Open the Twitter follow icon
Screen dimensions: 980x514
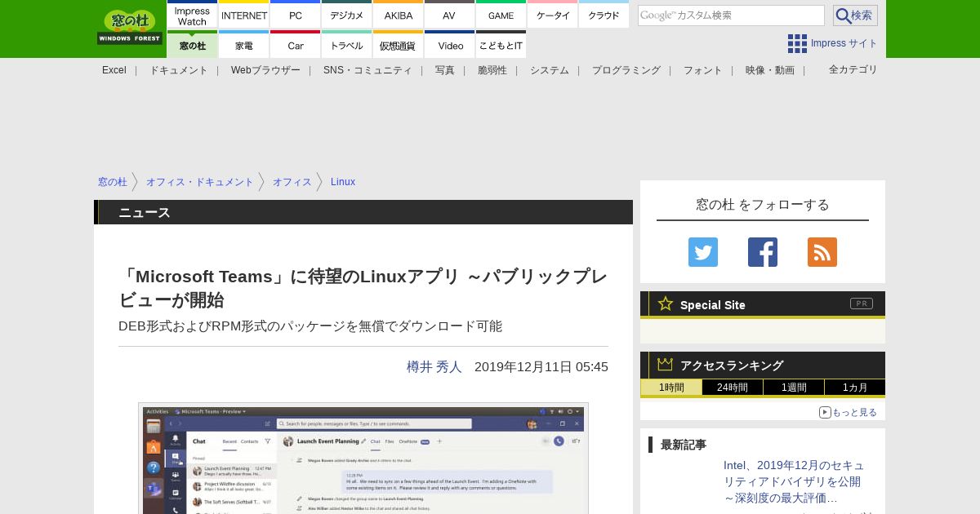[x=703, y=252]
